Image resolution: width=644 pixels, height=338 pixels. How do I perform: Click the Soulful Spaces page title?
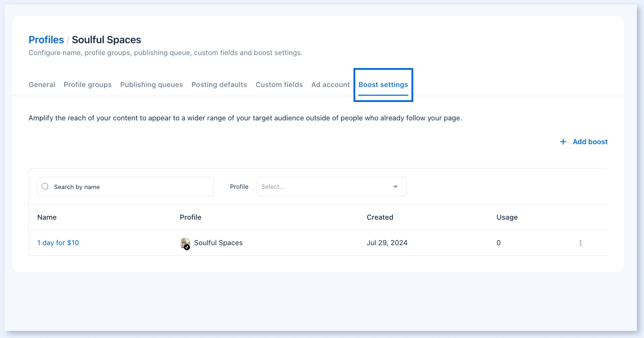pyautogui.click(x=106, y=40)
